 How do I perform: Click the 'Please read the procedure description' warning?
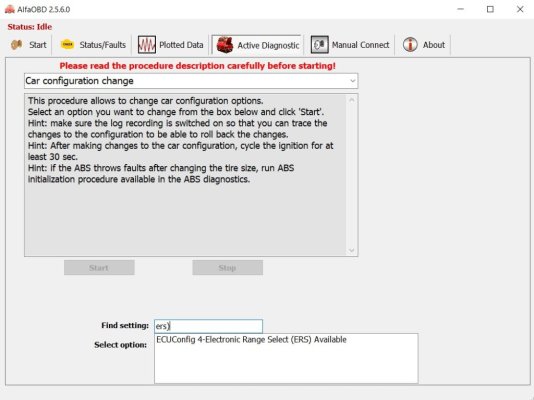[x=198, y=66]
